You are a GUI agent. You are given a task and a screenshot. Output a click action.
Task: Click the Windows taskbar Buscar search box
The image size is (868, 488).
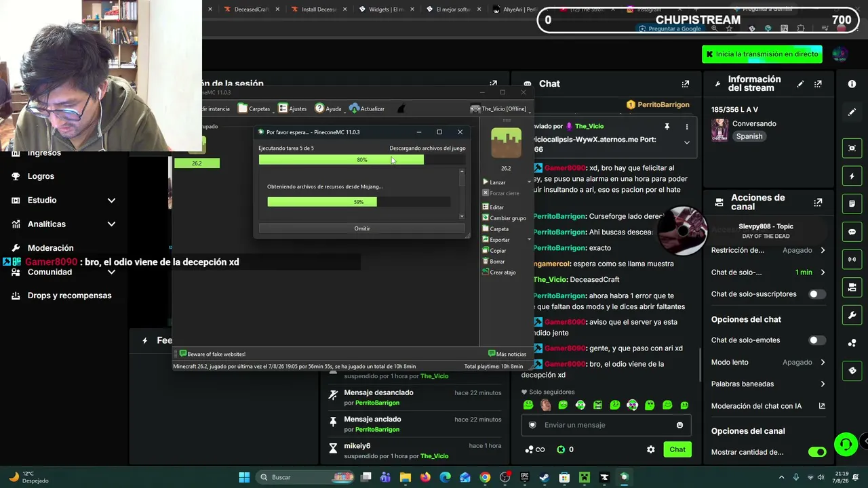306,477
